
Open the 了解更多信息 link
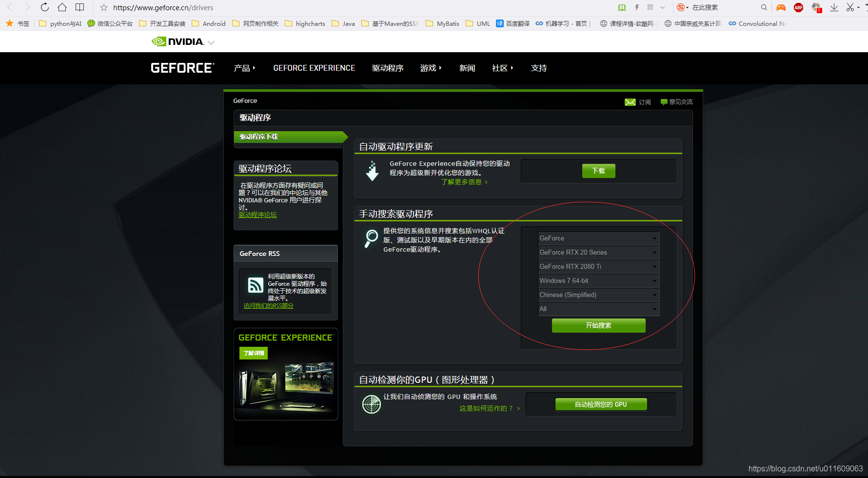coord(464,182)
